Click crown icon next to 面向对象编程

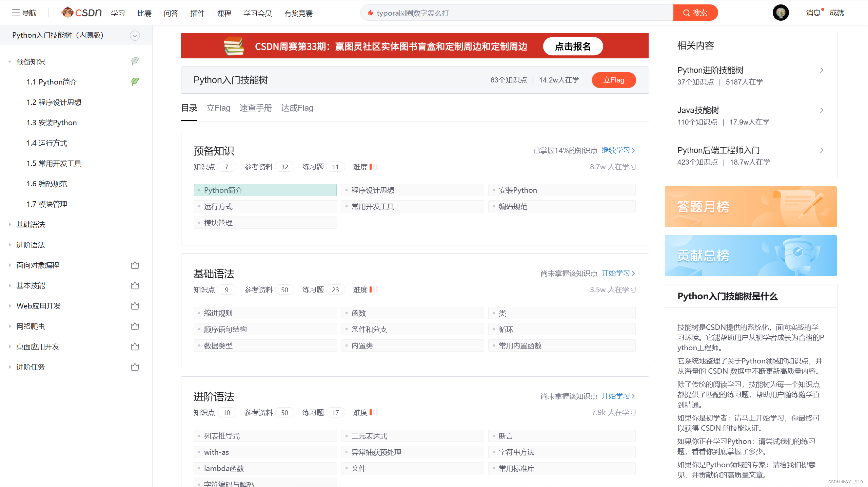pos(135,265)
